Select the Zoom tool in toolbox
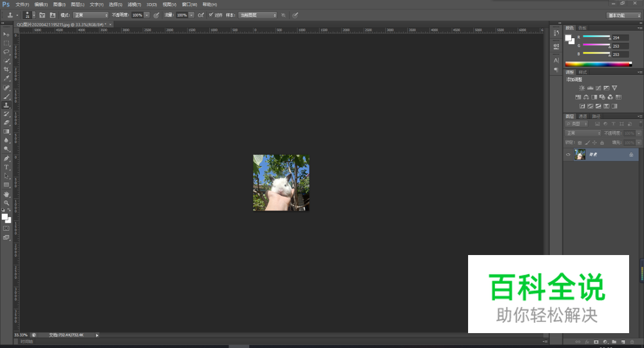This screenshot has height=348, width=644. click(7, 203)
